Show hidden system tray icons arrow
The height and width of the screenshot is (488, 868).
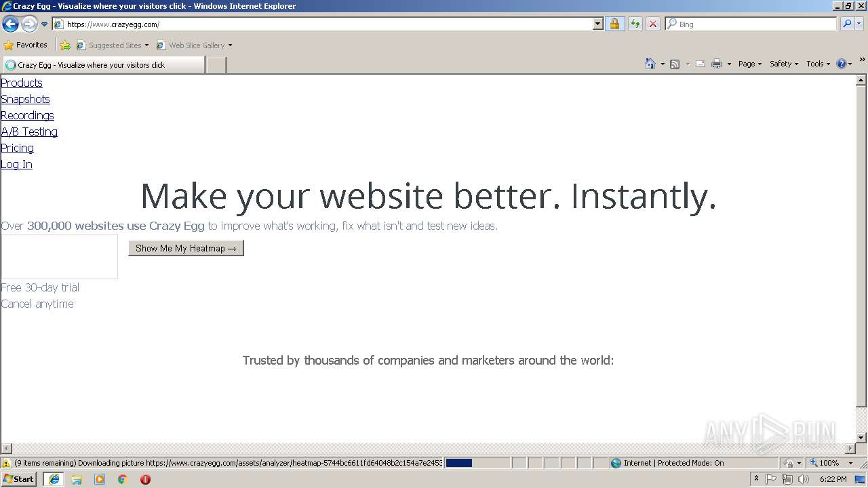(x=756, y=479)
